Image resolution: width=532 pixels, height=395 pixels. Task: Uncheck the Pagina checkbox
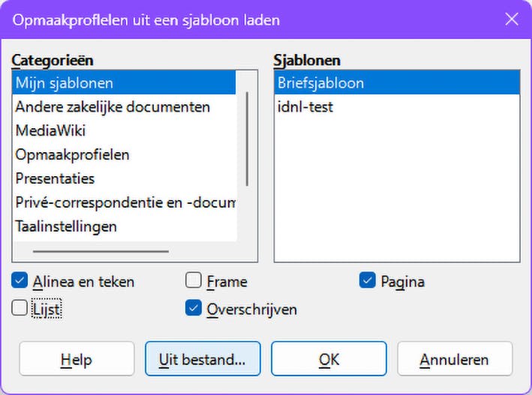pyautogui.click(x=368, y=282)
